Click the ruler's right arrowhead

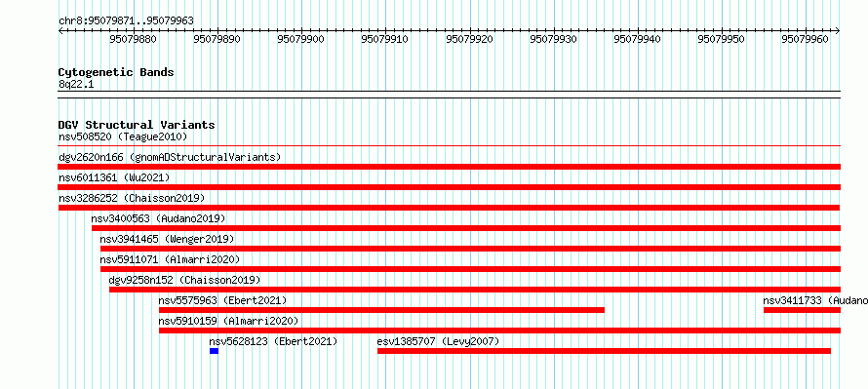pos(838,31)
